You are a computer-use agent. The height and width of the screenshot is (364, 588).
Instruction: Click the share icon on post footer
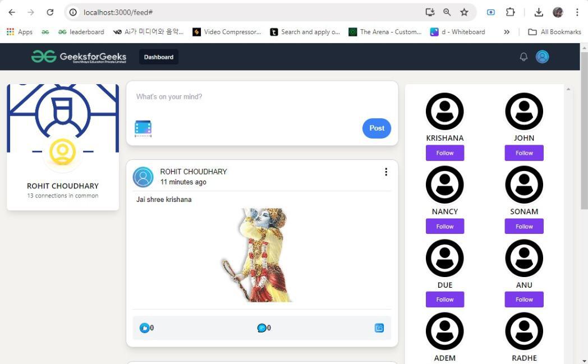pos(379,328)
